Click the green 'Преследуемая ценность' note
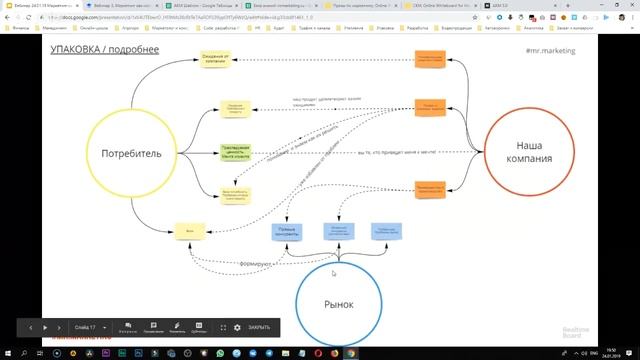This screenshot has height=360, width=640. (x=236, y=152)
